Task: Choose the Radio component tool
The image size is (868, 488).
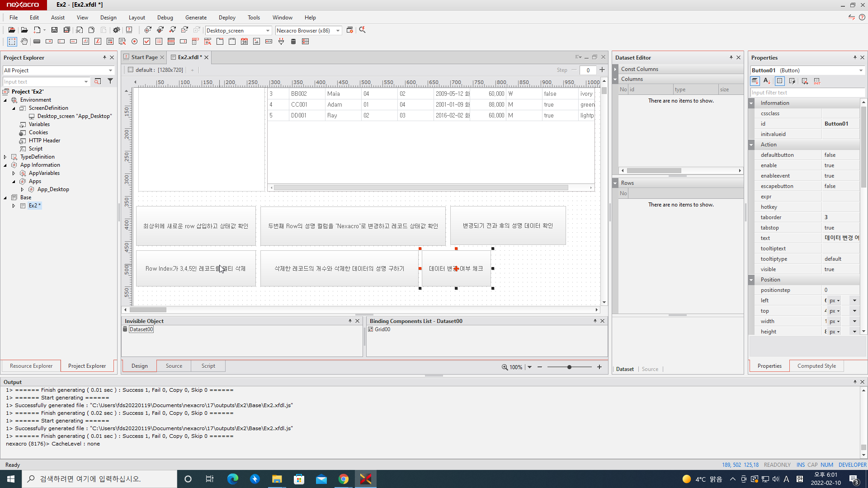Action: (134, 42)
